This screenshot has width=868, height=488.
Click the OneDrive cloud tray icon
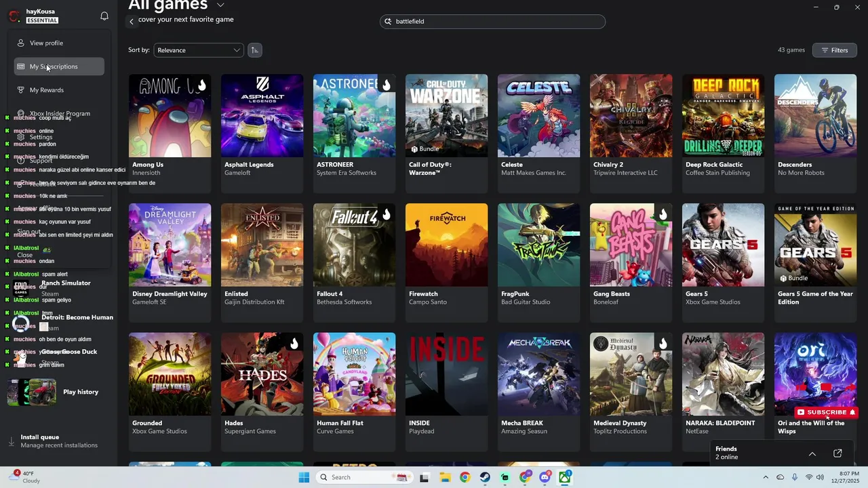[780, 477]
